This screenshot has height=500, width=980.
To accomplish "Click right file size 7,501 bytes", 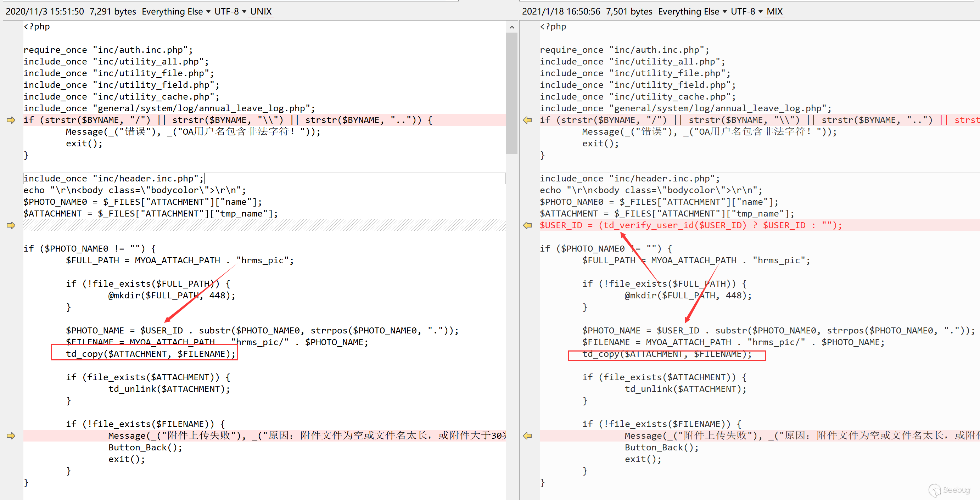I will coord(629,11).
